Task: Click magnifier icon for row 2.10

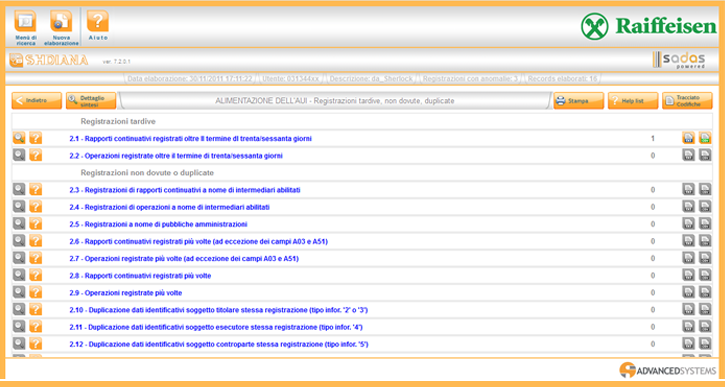Action: point(18,309)
